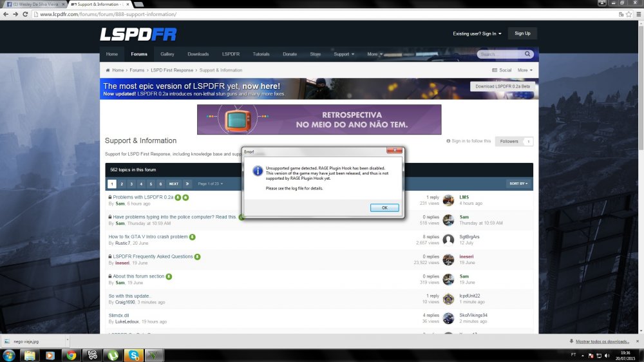Click LMS avatar in first topic row
The width and height of the screenshot is (644, 362).
(448, 200)
